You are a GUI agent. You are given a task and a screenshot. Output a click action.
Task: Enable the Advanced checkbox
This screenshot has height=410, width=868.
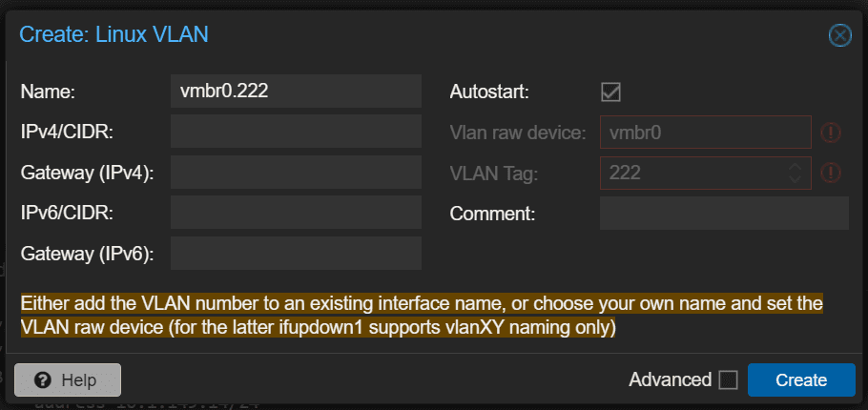[x=729, y=379]
